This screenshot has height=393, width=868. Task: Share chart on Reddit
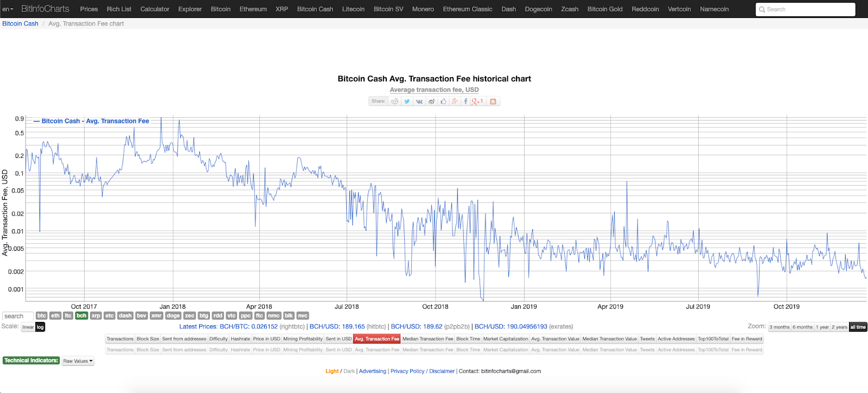(395, 102)
